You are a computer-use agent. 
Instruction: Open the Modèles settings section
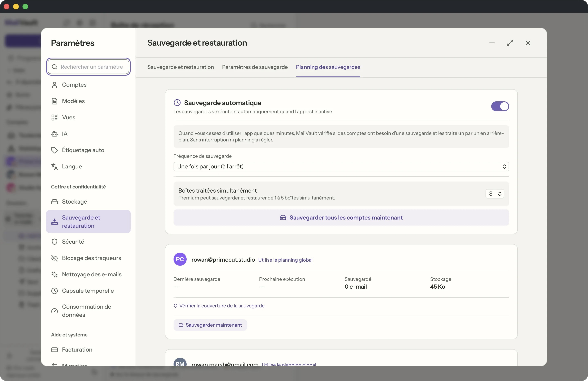(x=88, y=101)
